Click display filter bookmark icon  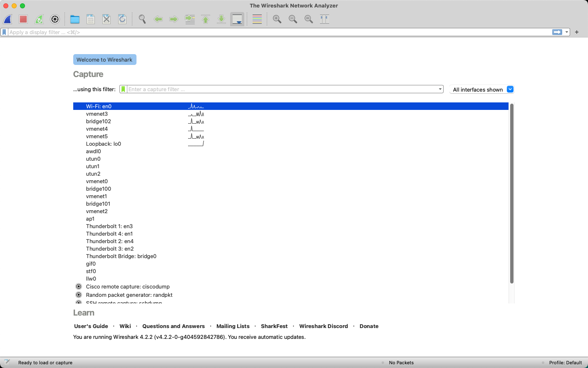pos(4,32)
